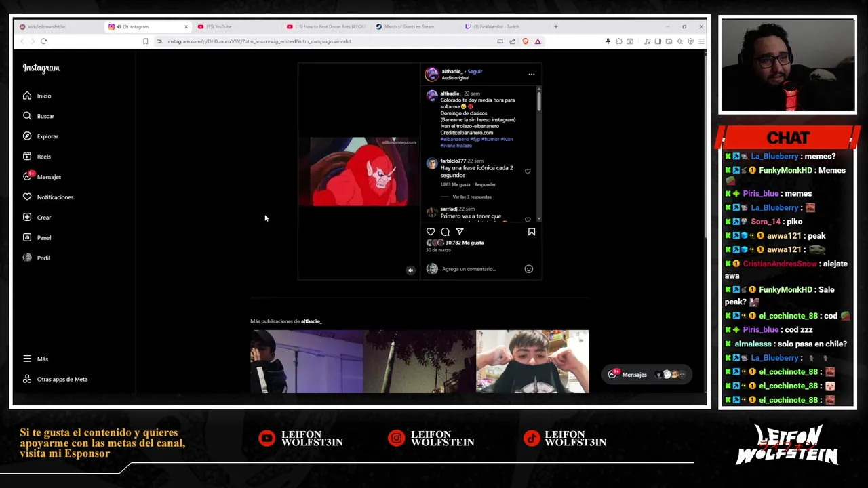Reload the page

pyautogui.click(x=43, y=41)
